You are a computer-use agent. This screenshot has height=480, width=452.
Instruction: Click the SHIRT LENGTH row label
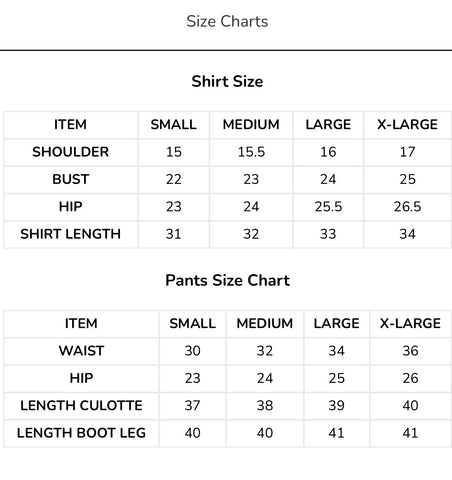point(70,234)
